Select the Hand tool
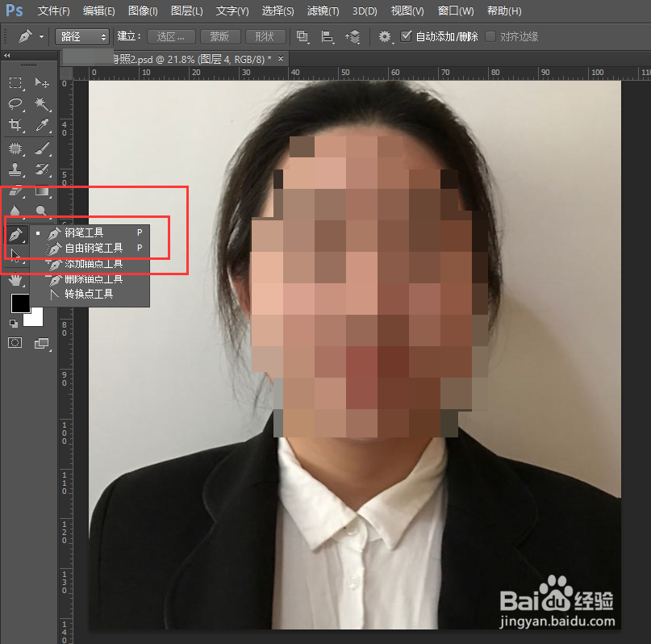Screen dimensions: 651x644 [x=15, y=280]
